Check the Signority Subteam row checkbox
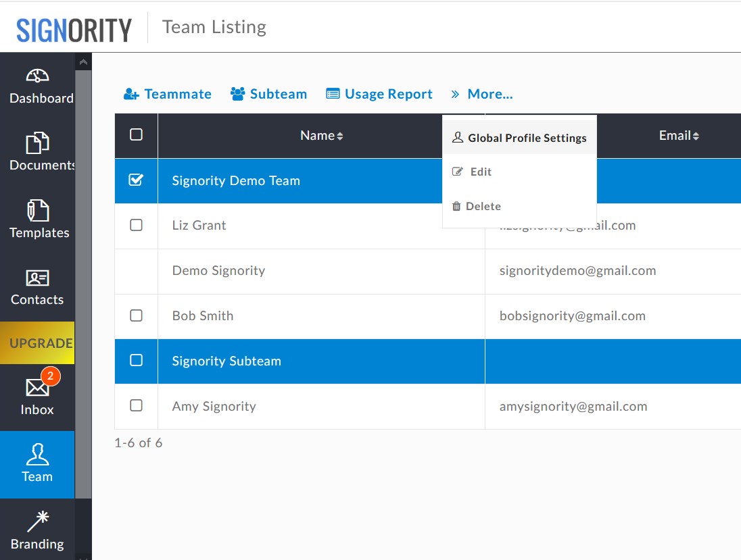The image size is (741, 560). point(136,360)
